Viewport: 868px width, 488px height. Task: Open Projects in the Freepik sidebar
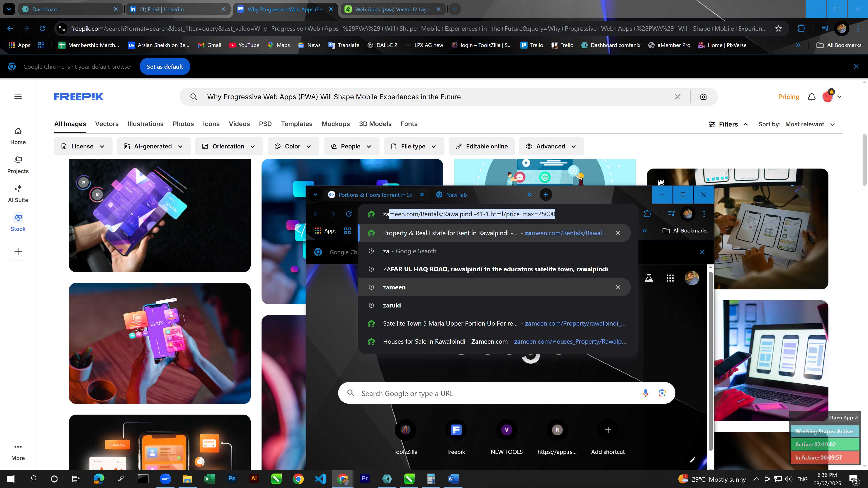pyautogui.click(x=18, y=165)
